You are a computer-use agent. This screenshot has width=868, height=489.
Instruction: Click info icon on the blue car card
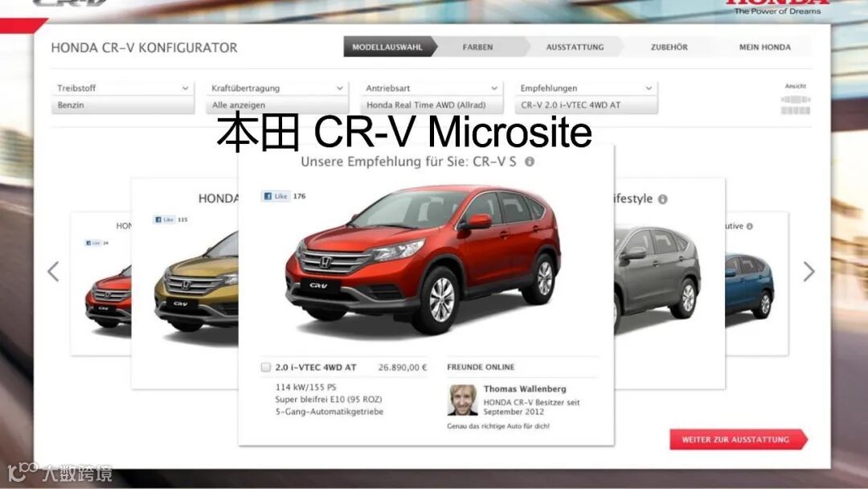pos(750,227)
